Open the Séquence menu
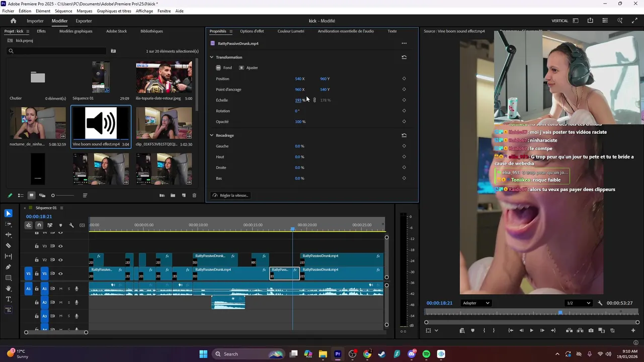Viewport: 644px width, 362px height. click(x=63, y=11)
